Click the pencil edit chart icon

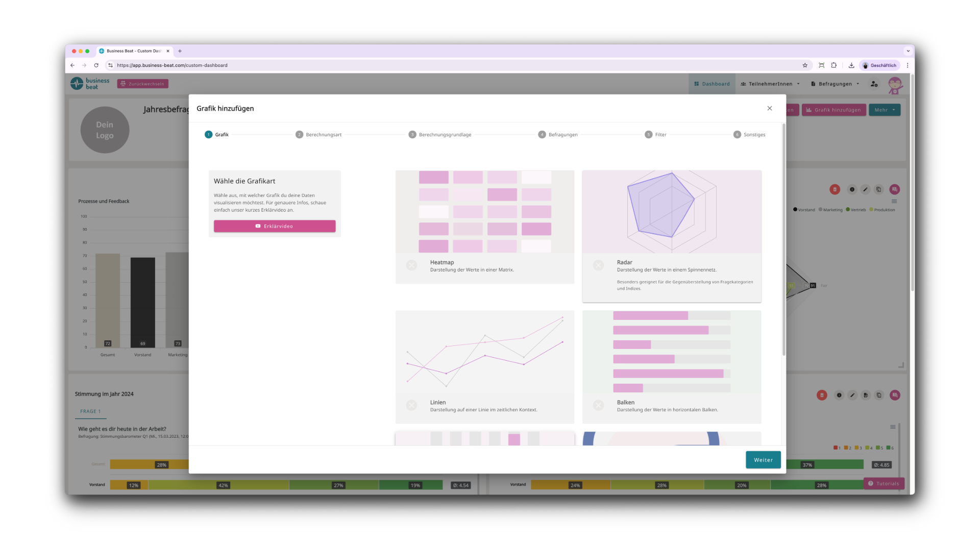pos(865,189)
